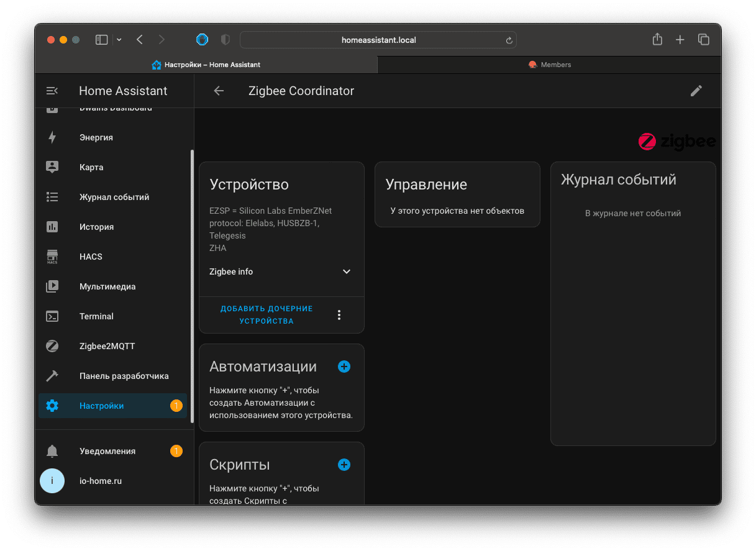
Task: Open Энергия energy dashboard
Action: point(96,137)
